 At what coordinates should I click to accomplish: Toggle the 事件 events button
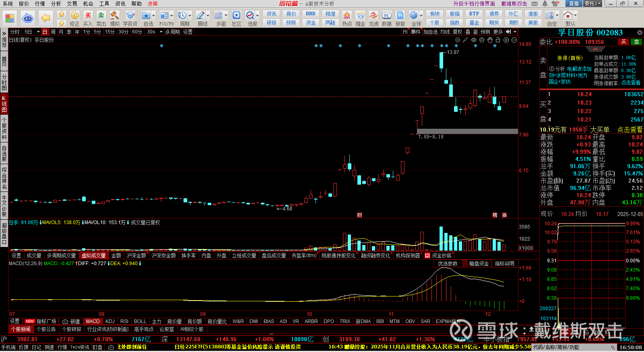(416, 32)
